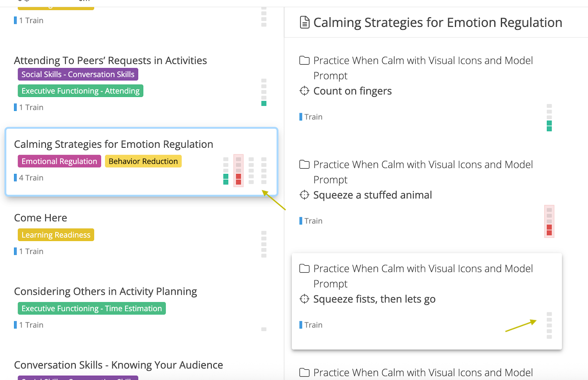Screen dimensions: 588x380
Task: Click gray progress bar for Squeeze fists target
Action: point(549,326)
